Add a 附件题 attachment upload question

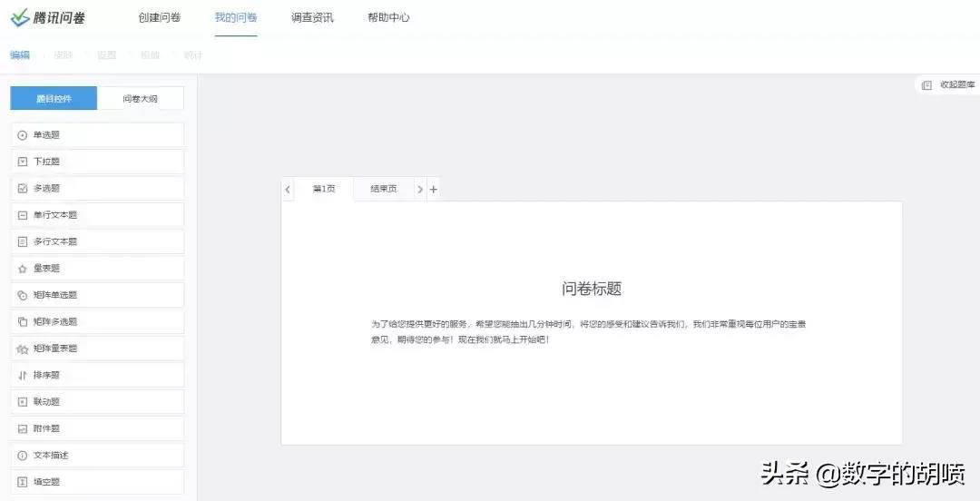coord(97,428)
